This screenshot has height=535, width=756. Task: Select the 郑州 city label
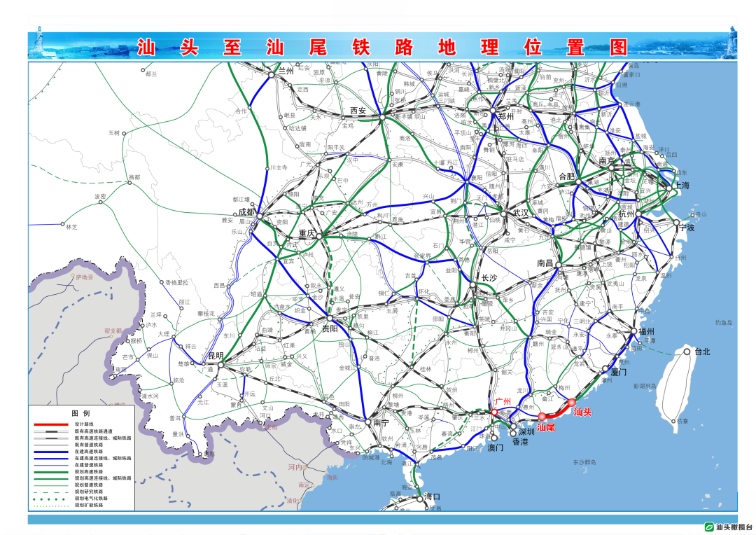pos(506,116)
